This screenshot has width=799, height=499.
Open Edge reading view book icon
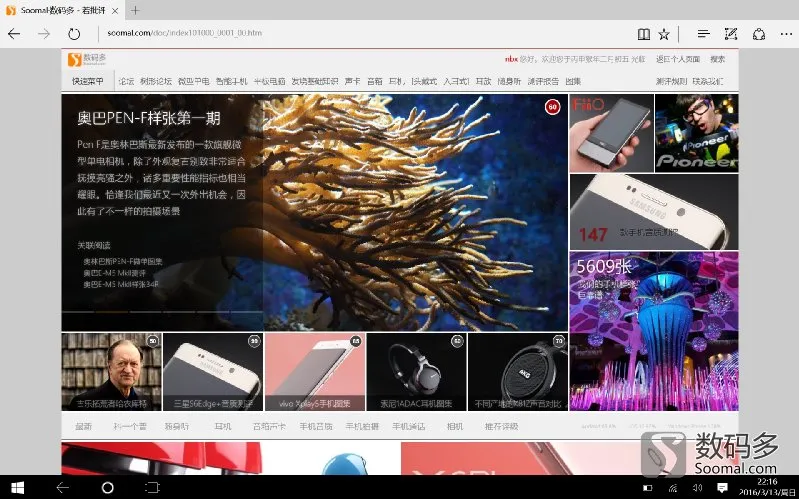[644, 34]
